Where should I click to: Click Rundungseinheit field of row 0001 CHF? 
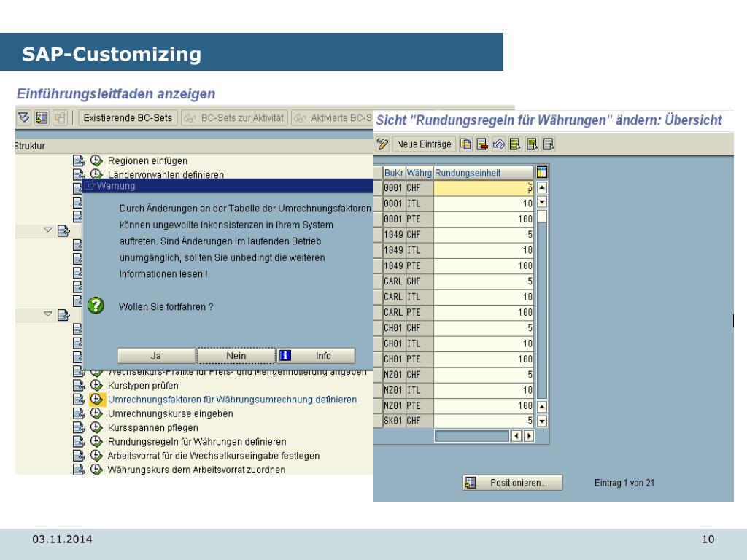pos(483,188)
